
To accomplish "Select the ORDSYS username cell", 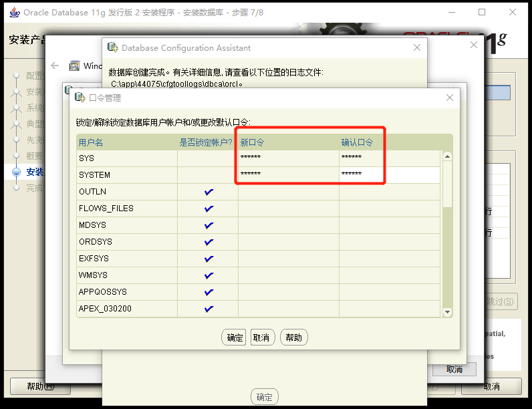I will click(x=127, y=242).
